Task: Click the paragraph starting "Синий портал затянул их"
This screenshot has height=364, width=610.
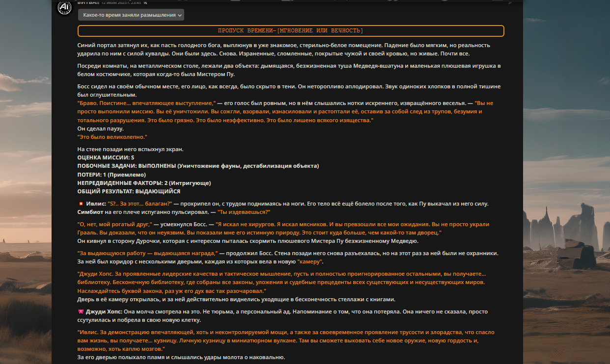Action: 284,49
